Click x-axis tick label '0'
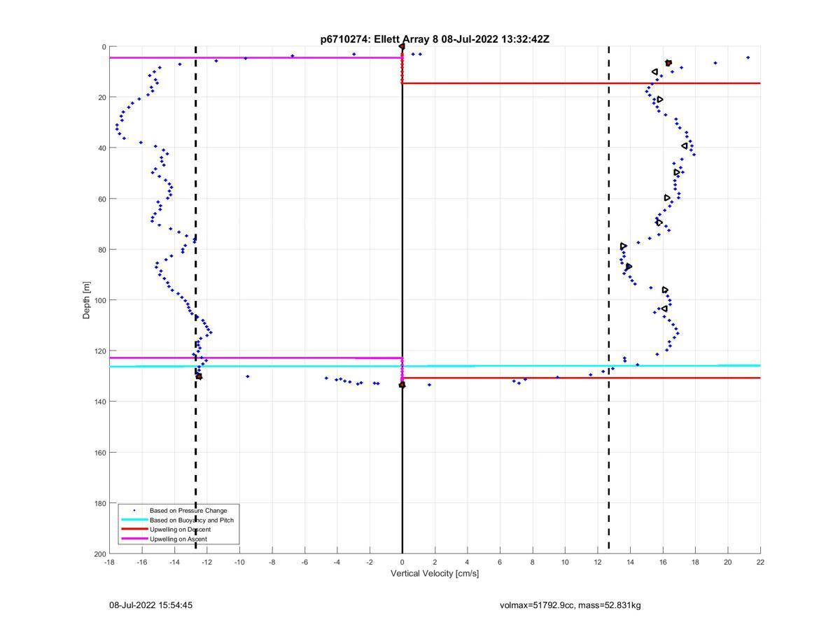Screen dimensions: 840x622 pos(402,562)
